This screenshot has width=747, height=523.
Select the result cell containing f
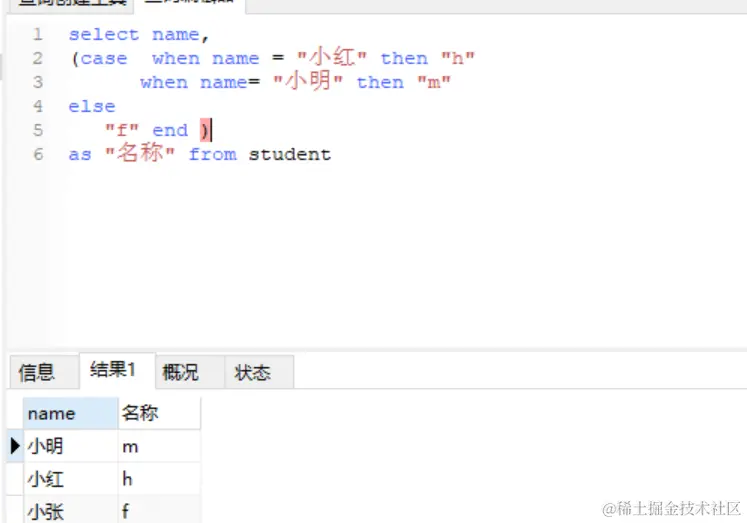[159, 510]
